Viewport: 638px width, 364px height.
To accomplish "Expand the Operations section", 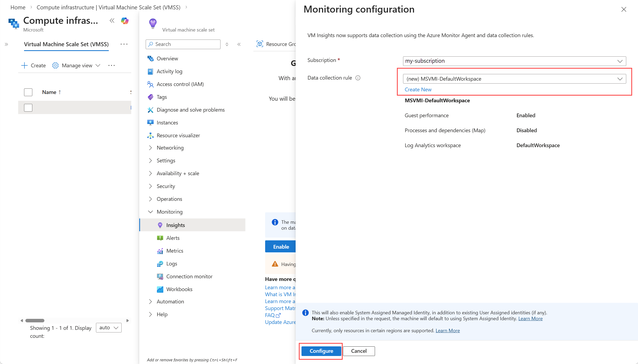I will [x=150, y=199].
